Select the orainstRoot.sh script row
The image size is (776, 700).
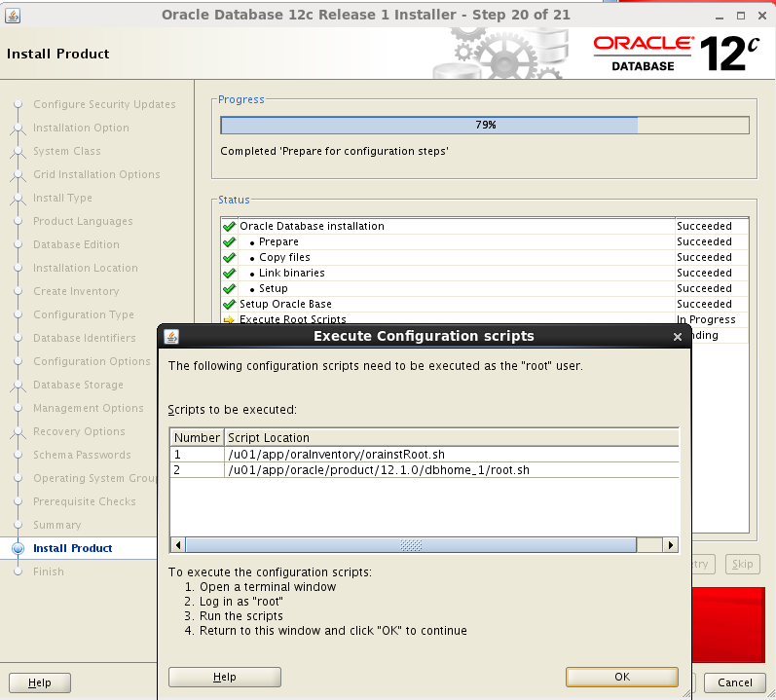point(425,454)
